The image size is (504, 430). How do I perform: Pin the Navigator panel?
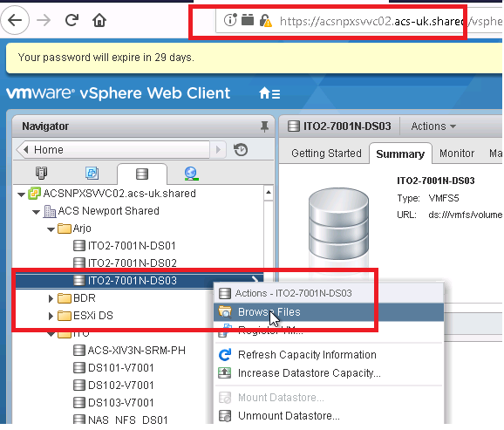(264, 126)
